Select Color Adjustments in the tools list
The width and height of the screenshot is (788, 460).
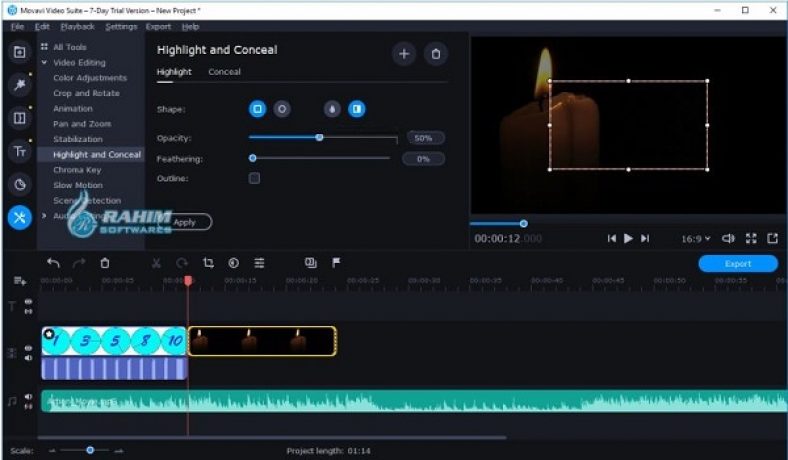click(90, 78)
